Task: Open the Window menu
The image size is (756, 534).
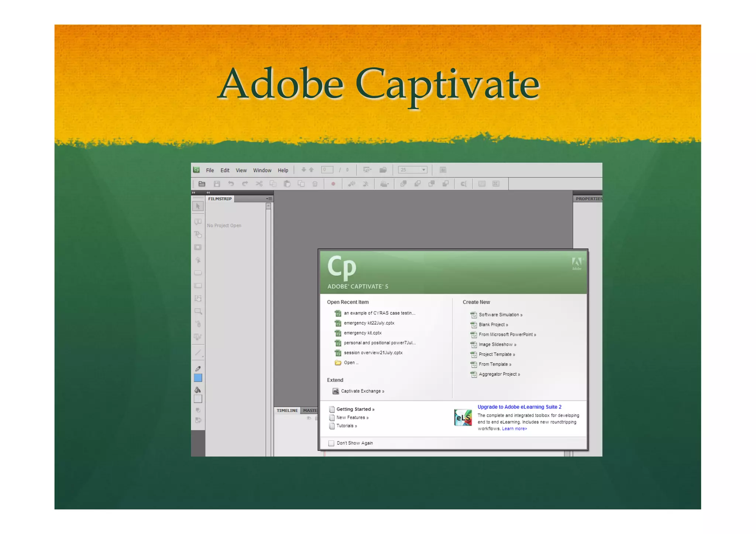Action: 262,170
